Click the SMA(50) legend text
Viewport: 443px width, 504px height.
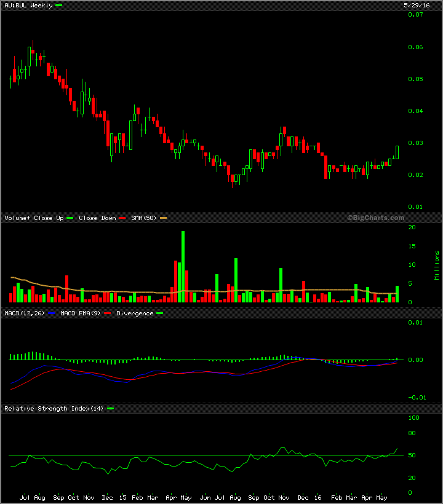143,218
